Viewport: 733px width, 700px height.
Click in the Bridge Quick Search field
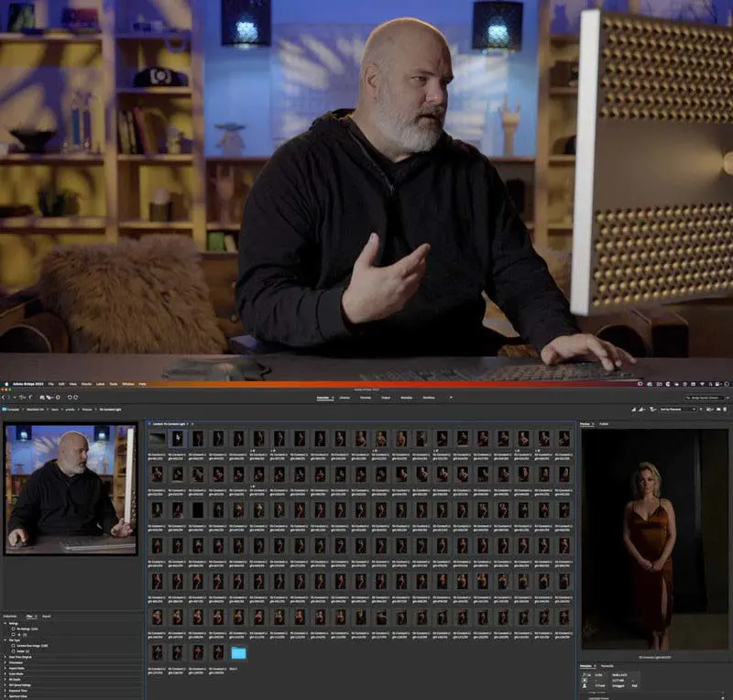(x=706, y=397)
